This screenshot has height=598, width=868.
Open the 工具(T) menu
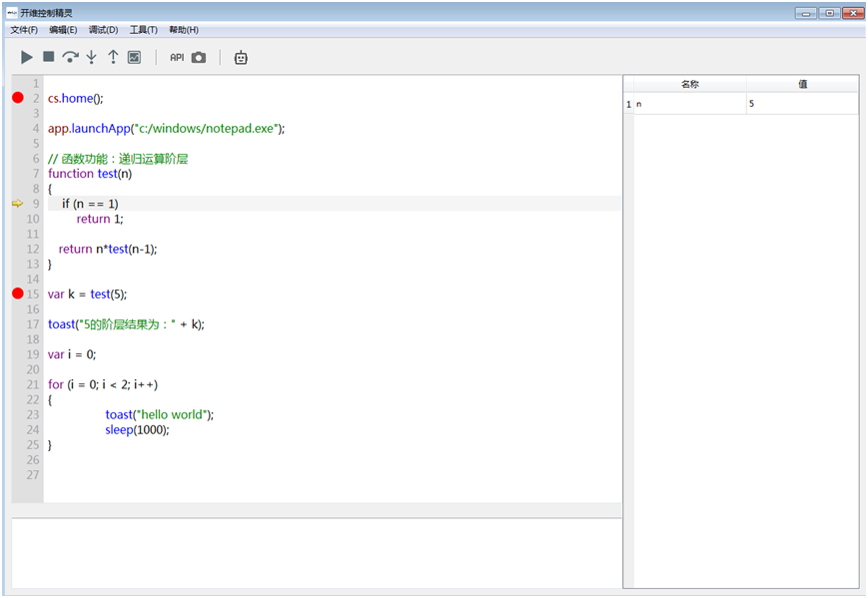pos(144,30)
